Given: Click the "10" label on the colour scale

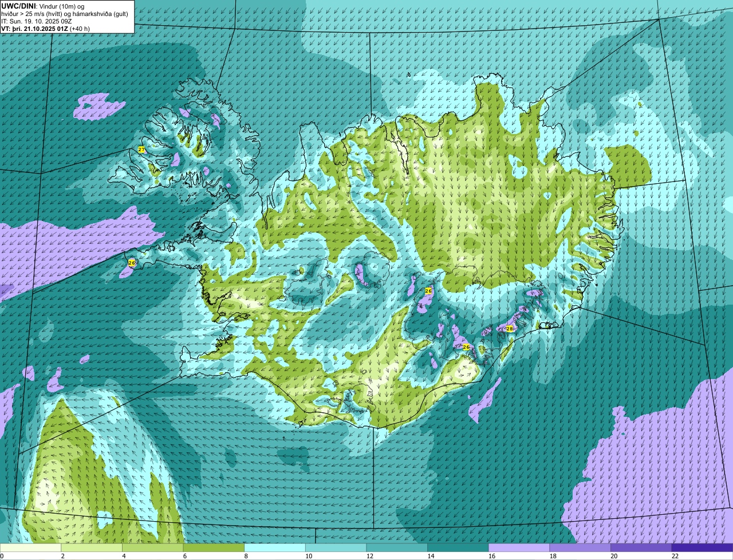Looking at the screenshot, I should point(309,555).
